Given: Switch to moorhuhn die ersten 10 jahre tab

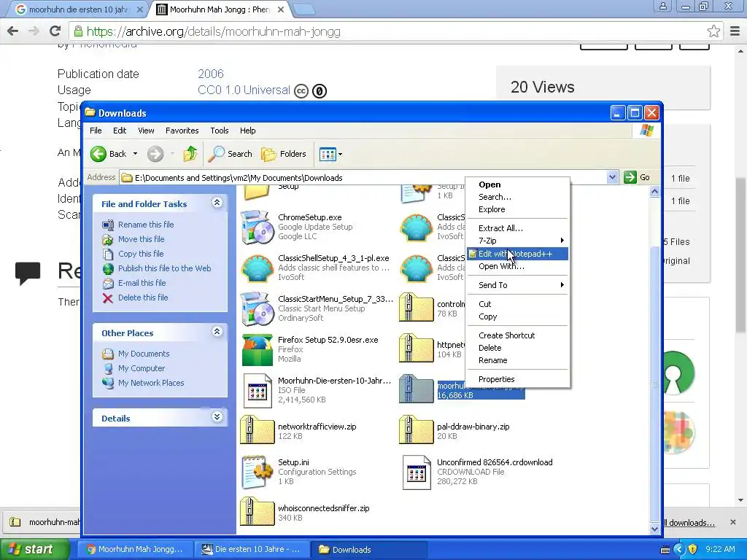Looking at the screenshot, I should 79,9.
